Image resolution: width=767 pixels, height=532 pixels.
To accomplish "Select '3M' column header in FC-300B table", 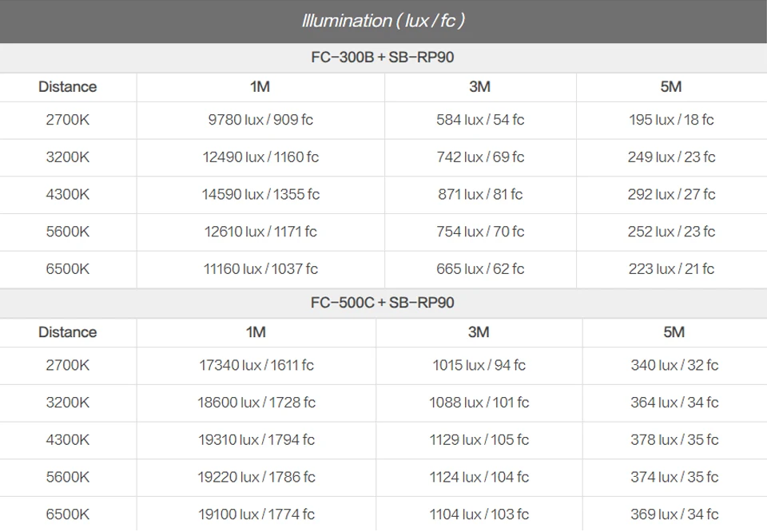I will (480, 87).
